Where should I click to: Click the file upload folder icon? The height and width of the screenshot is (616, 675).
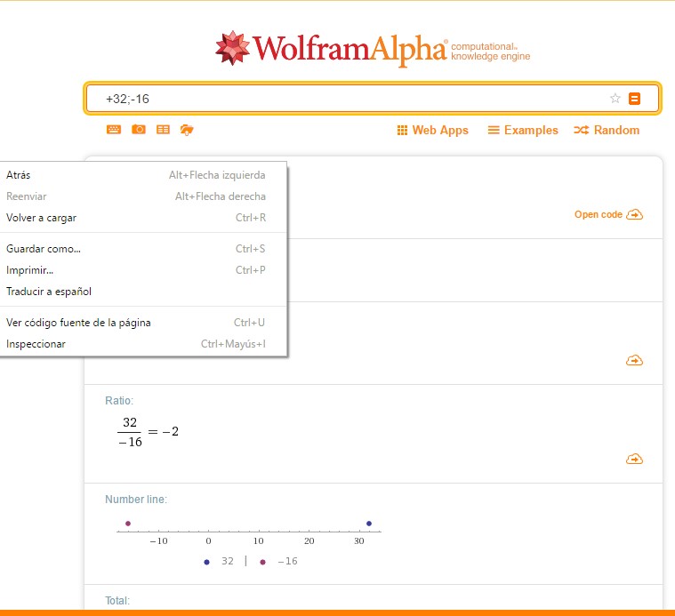click(187, 130)
